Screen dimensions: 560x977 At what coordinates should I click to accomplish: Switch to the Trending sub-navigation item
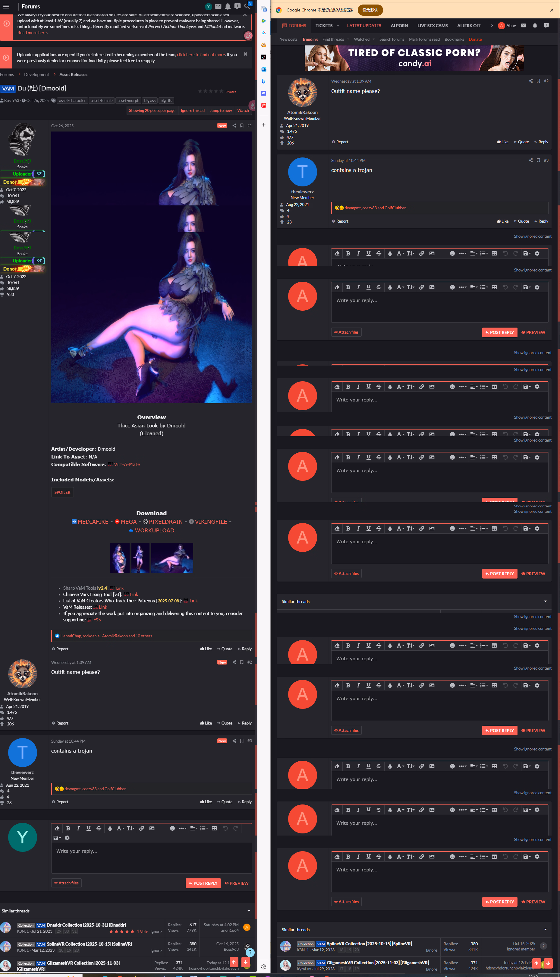pos(310,39)
